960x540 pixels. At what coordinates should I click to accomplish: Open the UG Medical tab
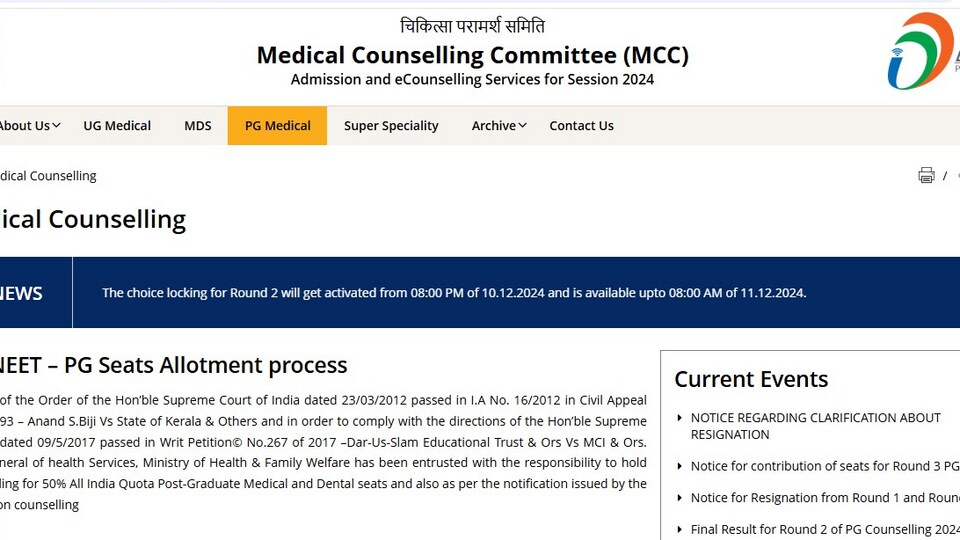pyautogui.click(x=117, y=126)
